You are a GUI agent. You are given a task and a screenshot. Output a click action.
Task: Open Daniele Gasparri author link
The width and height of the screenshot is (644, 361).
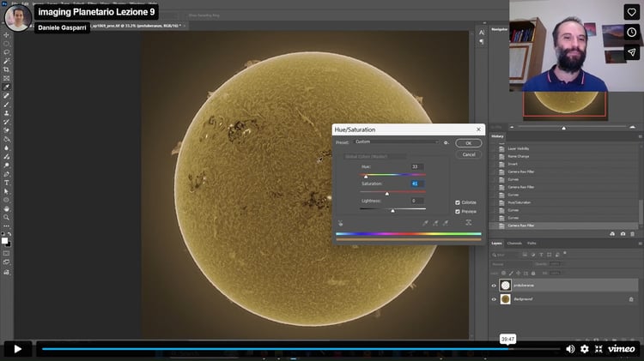coord(62,27)
